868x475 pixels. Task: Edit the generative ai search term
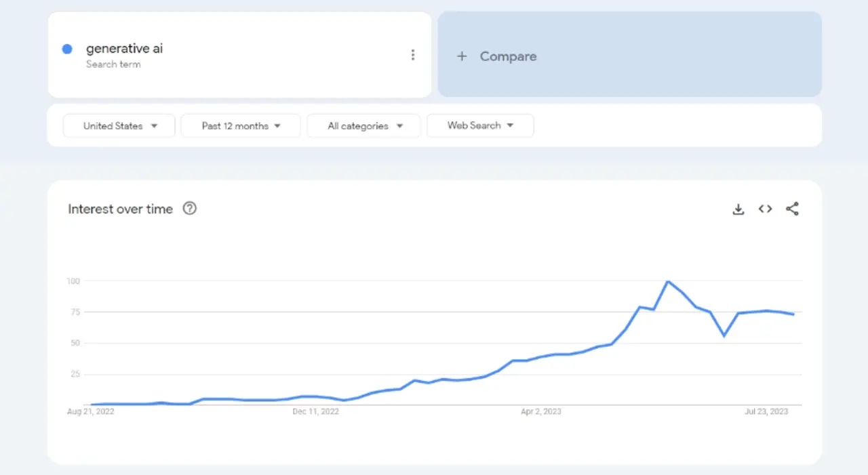tap(124, 49)
